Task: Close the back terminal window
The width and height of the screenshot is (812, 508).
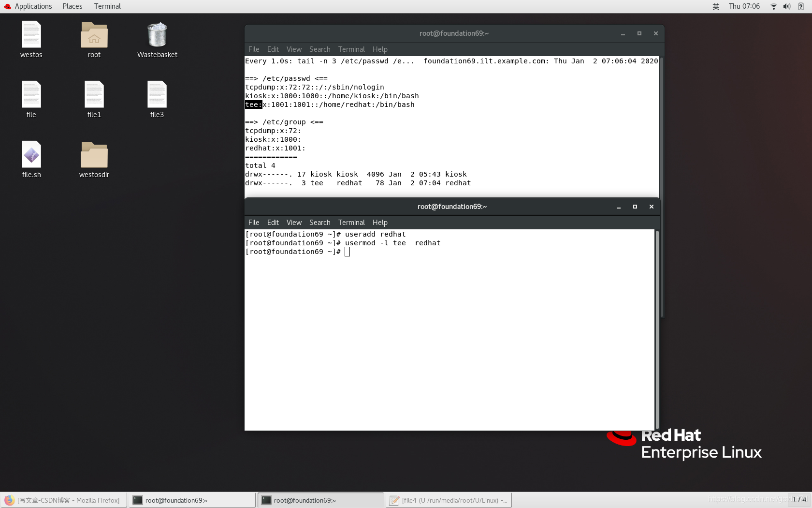Action: point(656,33)
